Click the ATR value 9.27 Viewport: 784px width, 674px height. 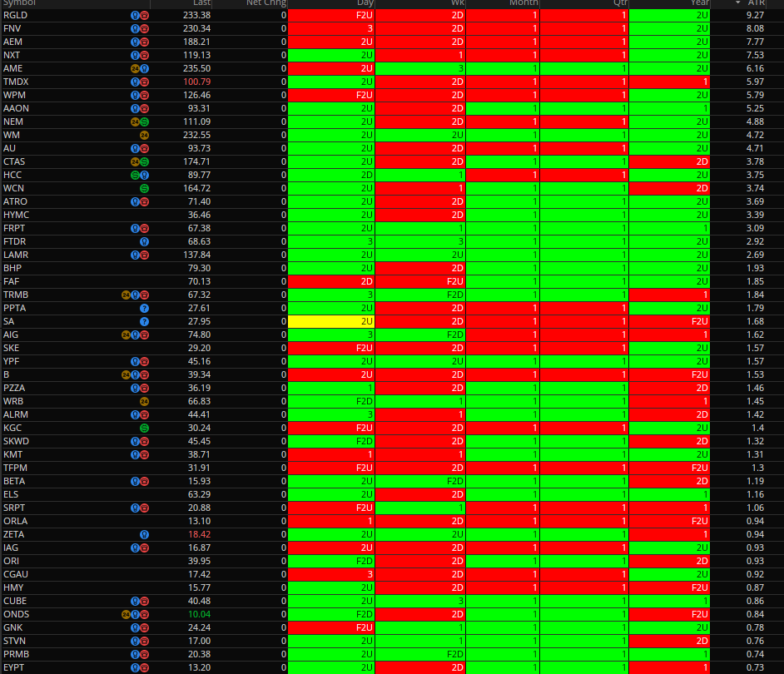tap(755, 16)
